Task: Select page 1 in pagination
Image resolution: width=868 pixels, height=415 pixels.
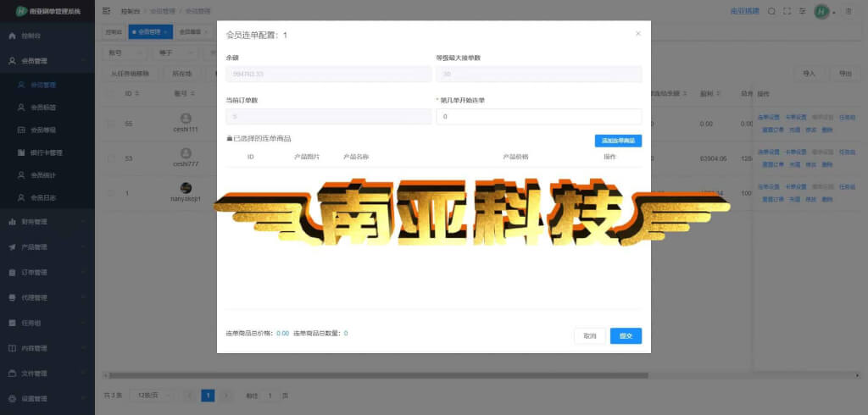Action: (x=208, y=396)
